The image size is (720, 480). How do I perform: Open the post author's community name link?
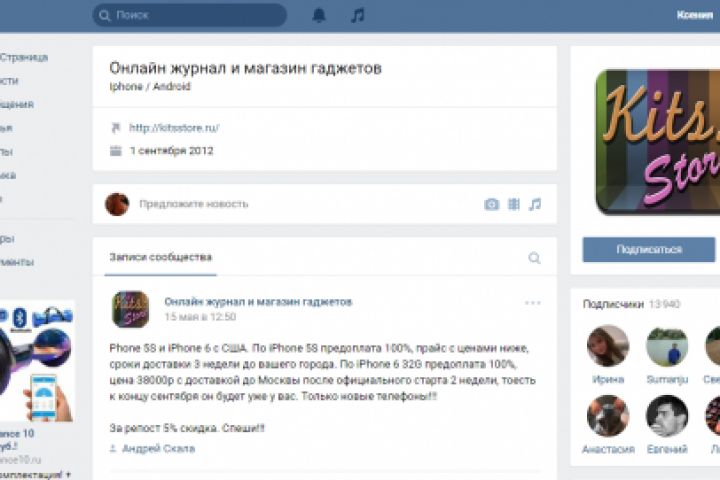pyautogui.click(x=258, y=302)
